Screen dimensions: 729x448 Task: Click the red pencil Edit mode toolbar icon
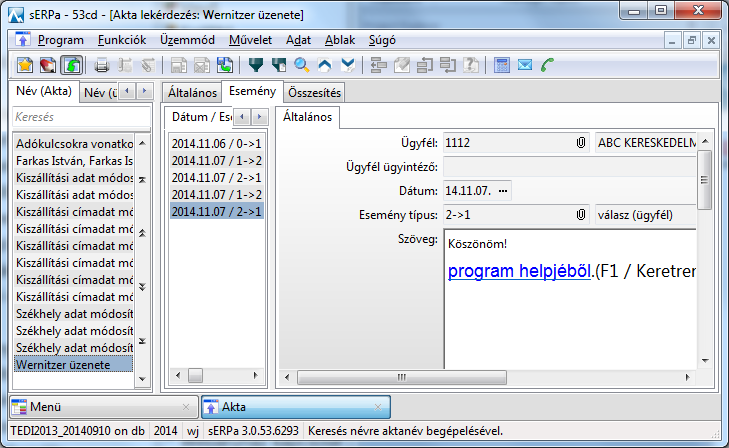click(48, 65)
